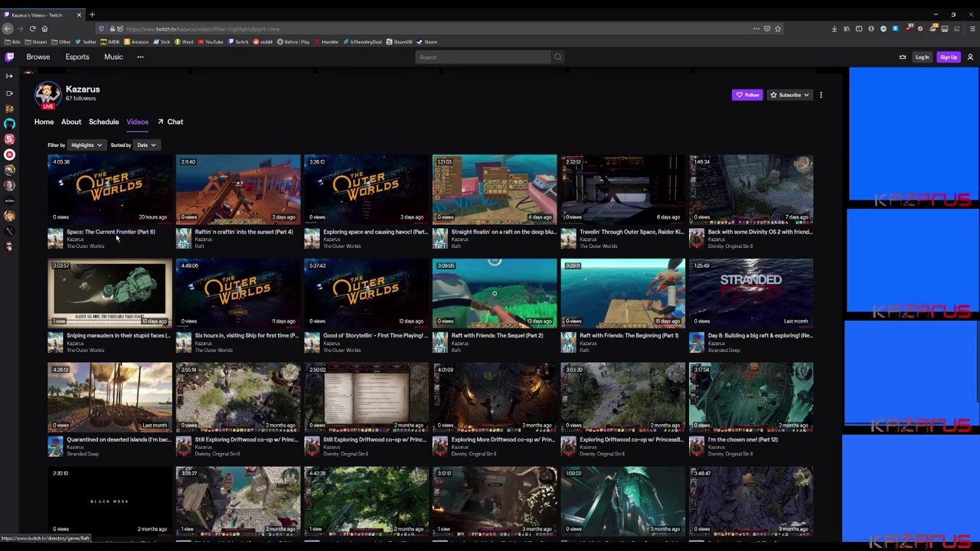This screenshot has width=980, height=551.
Task: Open the browser downloads arrow icon
Action: 835,29
